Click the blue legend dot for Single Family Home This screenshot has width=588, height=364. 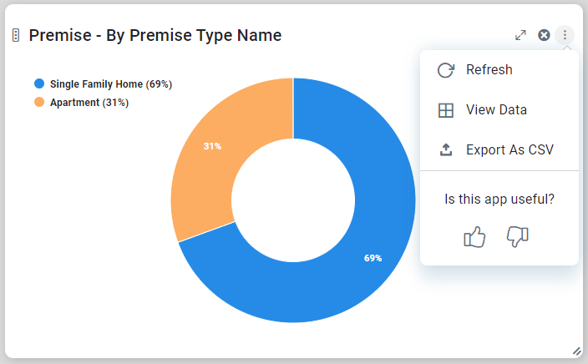[x=38, y=84]
